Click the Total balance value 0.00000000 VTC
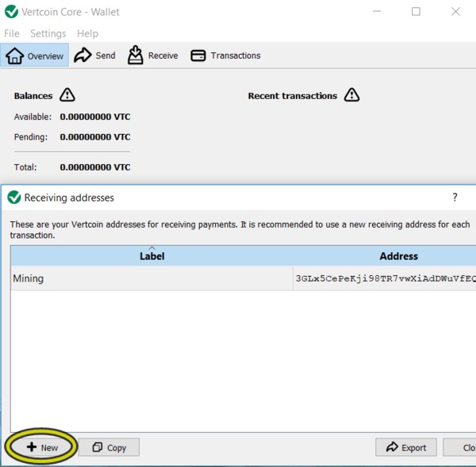The image size is (476, 467). (x=95, y=167)
